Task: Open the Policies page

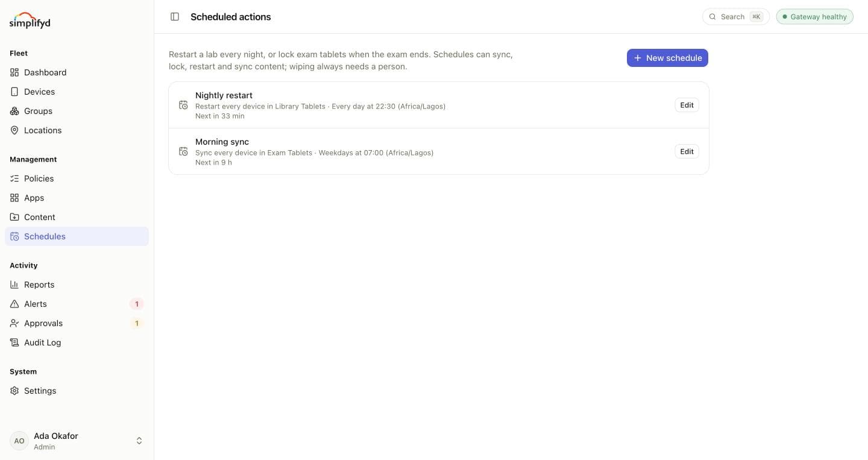Action: pos(77,178)
